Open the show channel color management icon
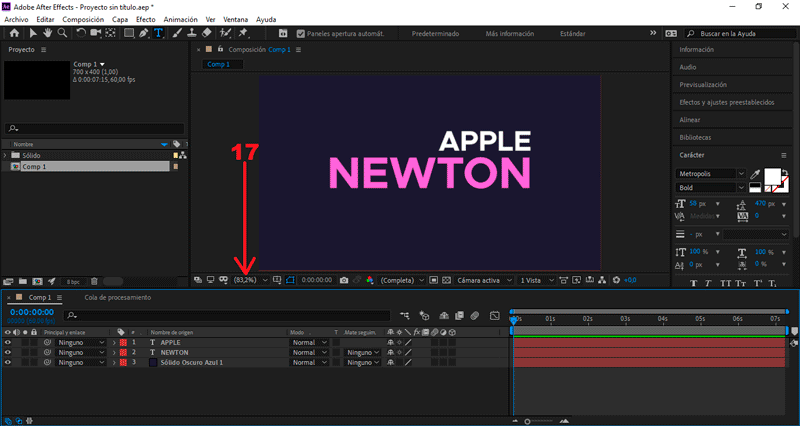 click(369, 280)
